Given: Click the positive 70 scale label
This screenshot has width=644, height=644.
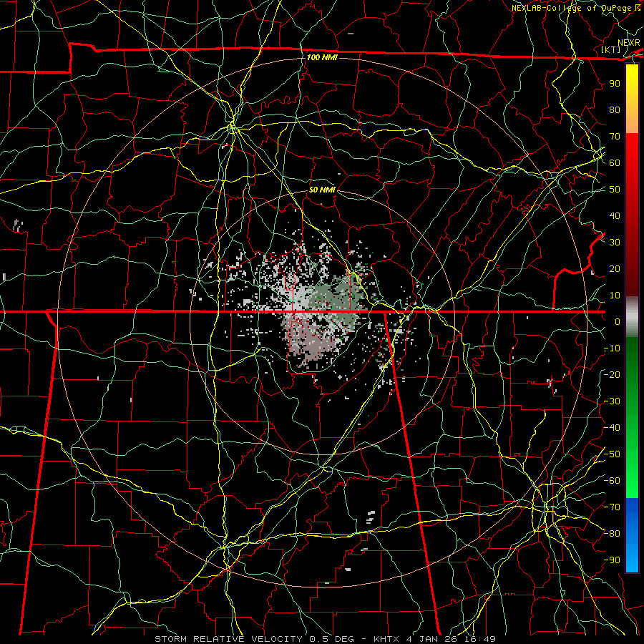Looking at the screenshot, I should [615, 137].
